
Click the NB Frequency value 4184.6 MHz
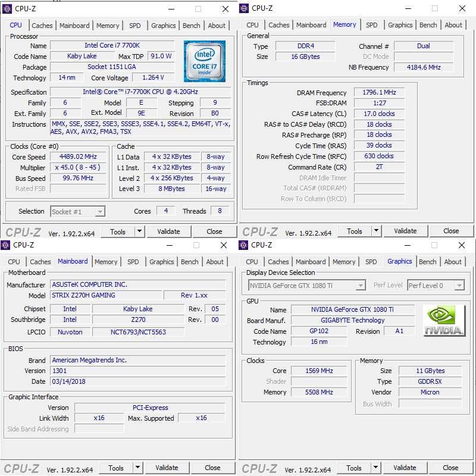424,67
